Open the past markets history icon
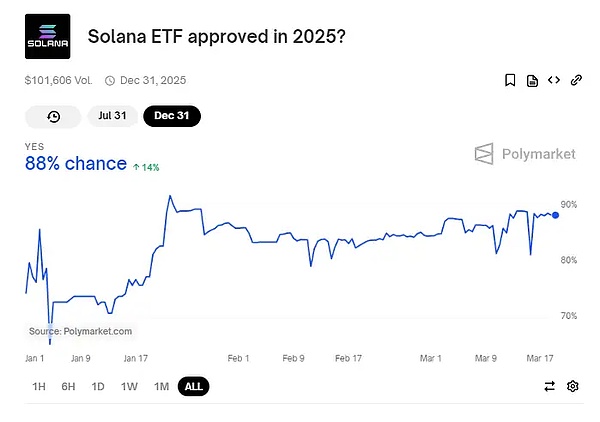 pos(53,116)
